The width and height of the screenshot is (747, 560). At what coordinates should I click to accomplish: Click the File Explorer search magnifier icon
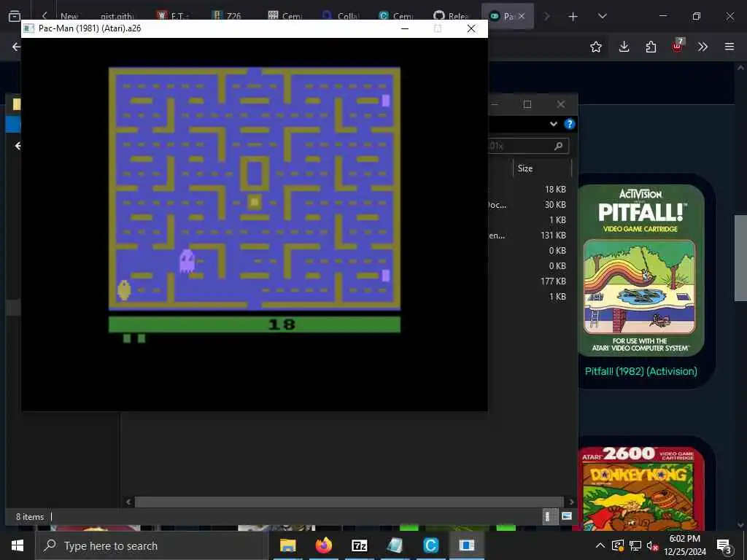558,146
